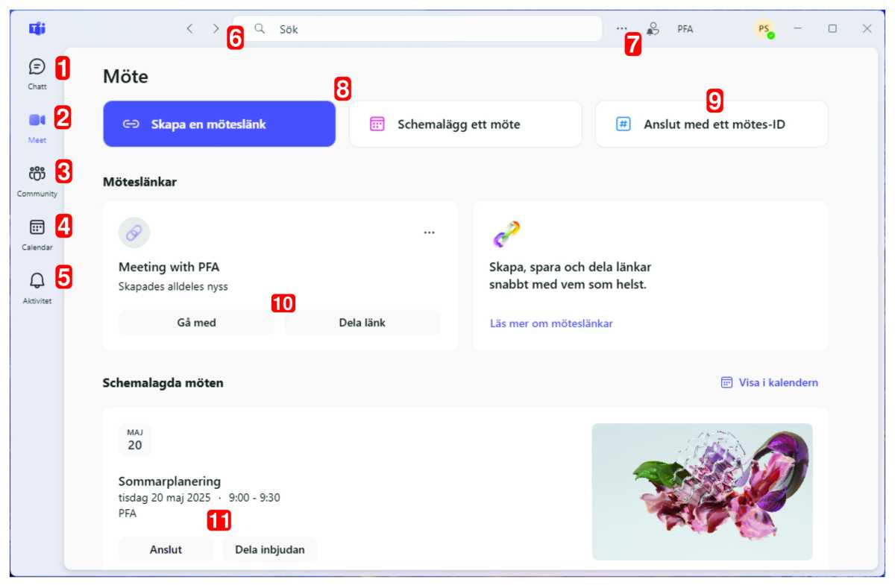Click the PFA account name in the title bar
The height and width of the screenshot is (588, 895).
point(685,29)
